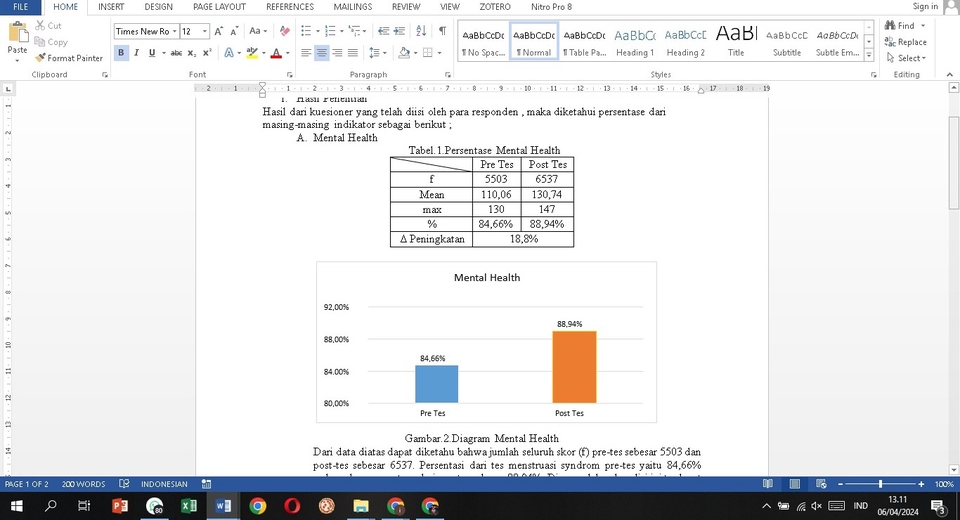Image resolution: width=960 pixels, height=520 pixels.
Task: Click Font Color red A icon
Action: 276,53
